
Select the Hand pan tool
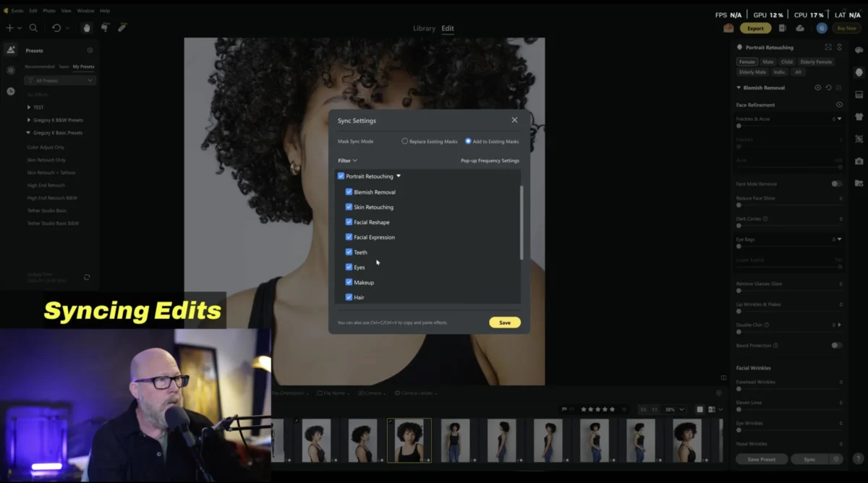[x=87, y=27]
